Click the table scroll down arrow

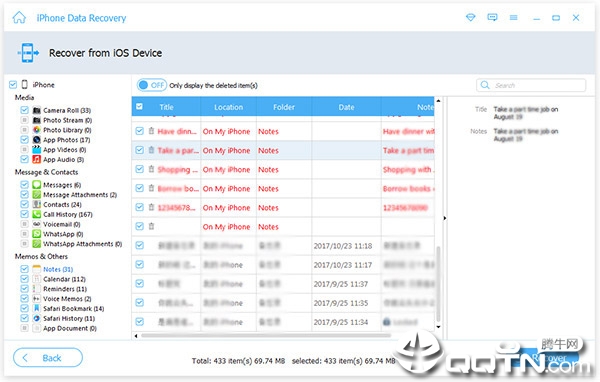coord(439,327)
